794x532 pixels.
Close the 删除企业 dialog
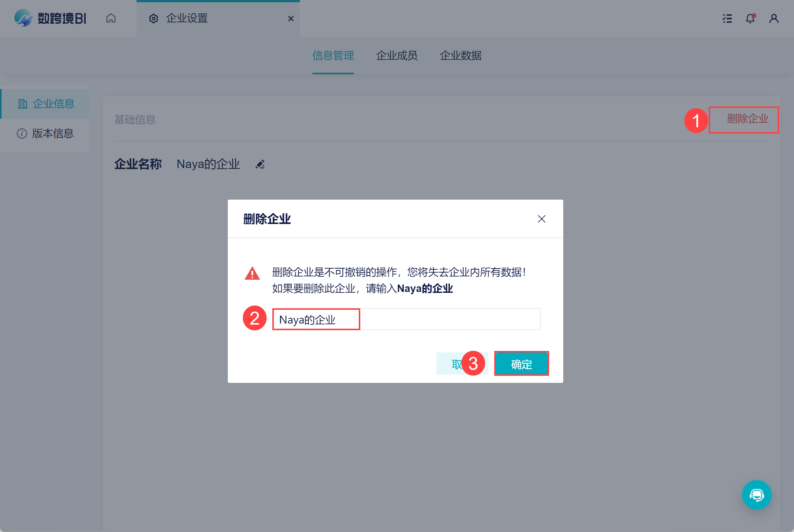click(x=541, y=219)
